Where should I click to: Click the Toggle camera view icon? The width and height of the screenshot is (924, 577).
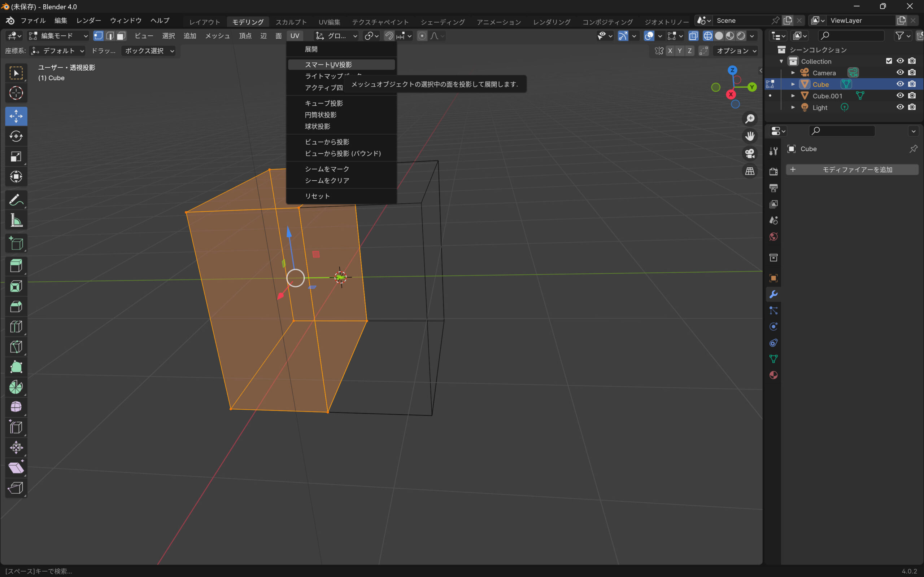[x=750, y=153]
